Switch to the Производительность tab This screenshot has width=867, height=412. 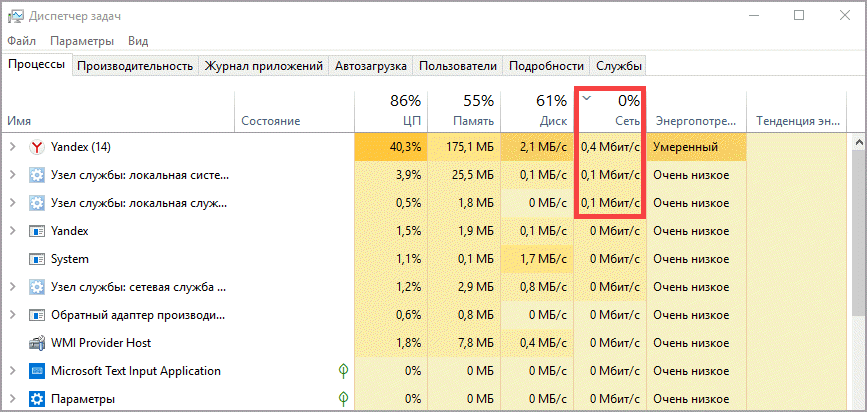134,66
